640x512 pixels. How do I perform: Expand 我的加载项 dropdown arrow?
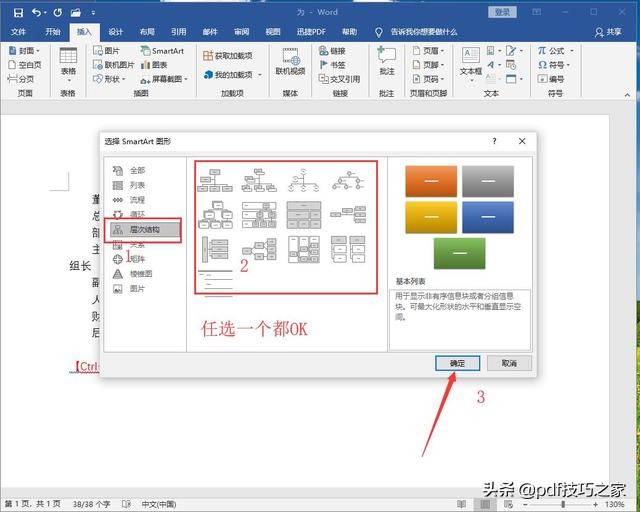tap(260, 75)
